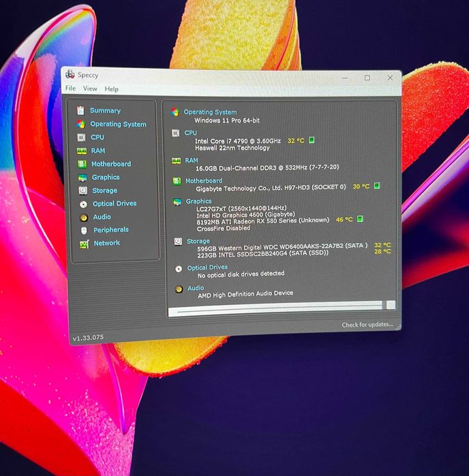The width and height of the screenshot is (469, 476).
Task: Go to the Operating System section in the sidebar
Action: pyautogui.click(x=118, y=124)
